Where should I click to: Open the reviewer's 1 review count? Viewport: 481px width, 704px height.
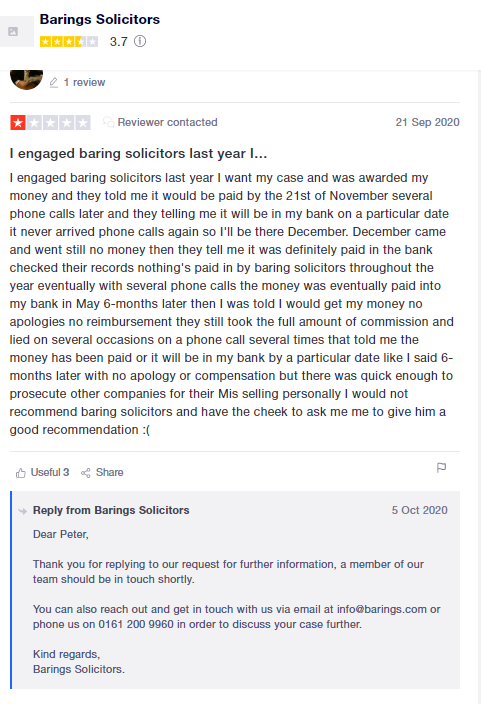[84, 82]
